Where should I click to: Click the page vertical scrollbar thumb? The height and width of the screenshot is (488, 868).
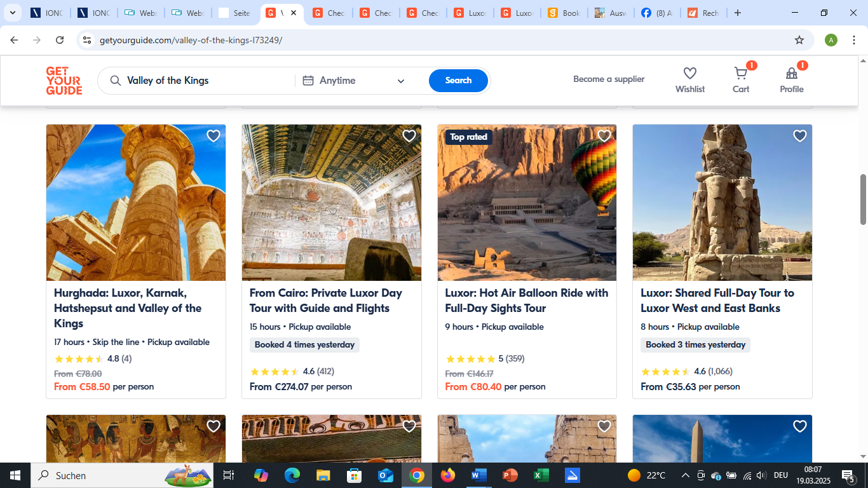pyautogui.click(x=863, y=199)
